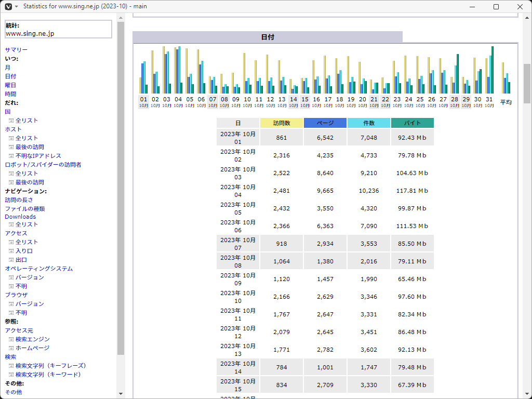Click the list icon beside ホスト 全リスト

click(11, 138)
